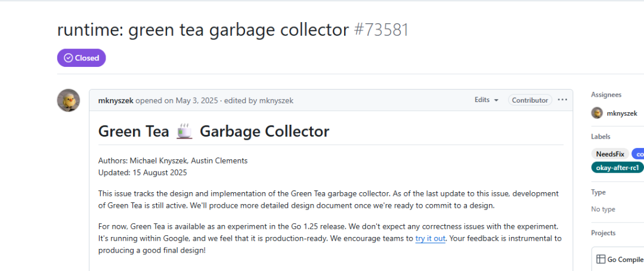Click the Assignees section heading
The height and width of the screenshot is (271, 644).
pyautogui.click(x=606, y=94)
